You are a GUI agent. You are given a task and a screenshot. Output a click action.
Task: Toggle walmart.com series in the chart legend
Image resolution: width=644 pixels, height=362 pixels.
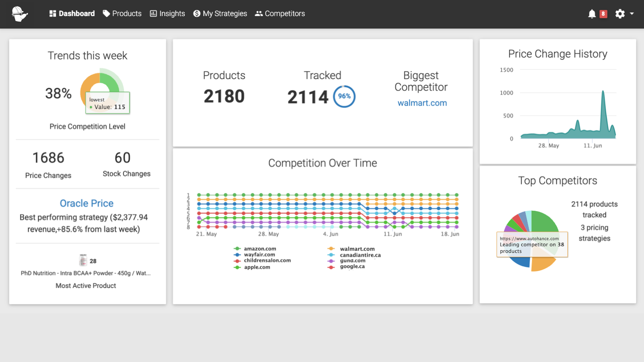(x=357, y=249)
